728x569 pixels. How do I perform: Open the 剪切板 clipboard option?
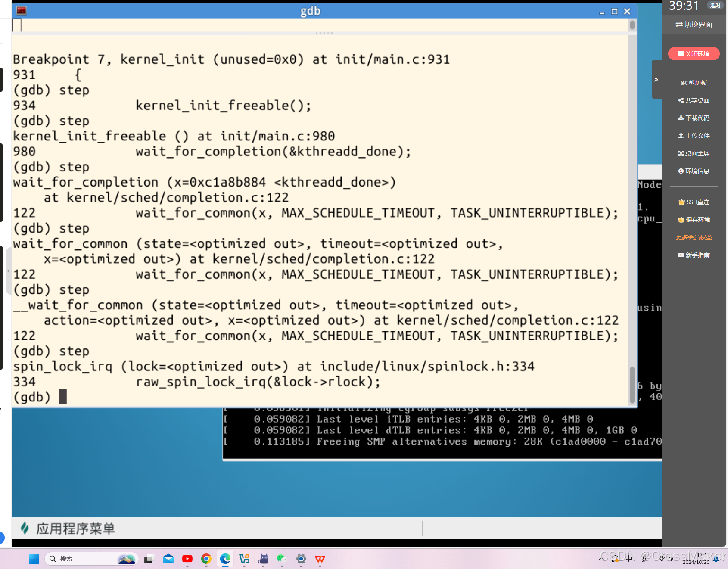(694, 83)
